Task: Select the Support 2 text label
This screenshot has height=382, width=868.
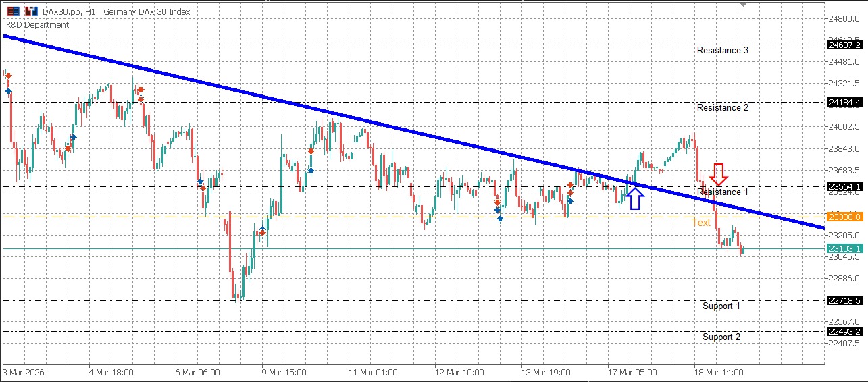Action: point(721,337)
